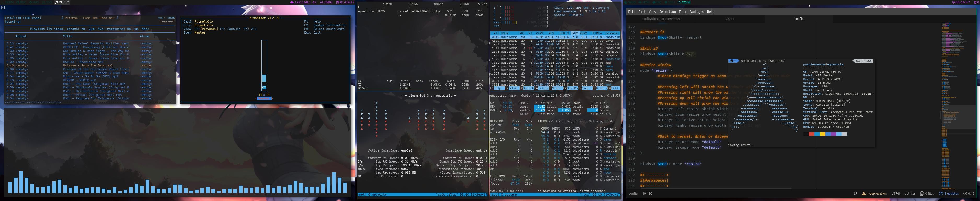
Task: Open the Edit menu in Atom
Action: click(x=642, y=12)
